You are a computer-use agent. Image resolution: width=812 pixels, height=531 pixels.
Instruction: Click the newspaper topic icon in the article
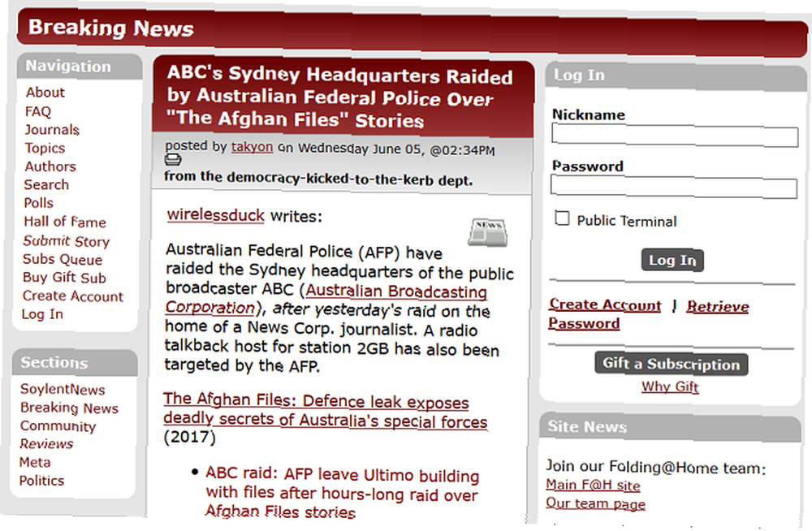(x=487, y=232)
